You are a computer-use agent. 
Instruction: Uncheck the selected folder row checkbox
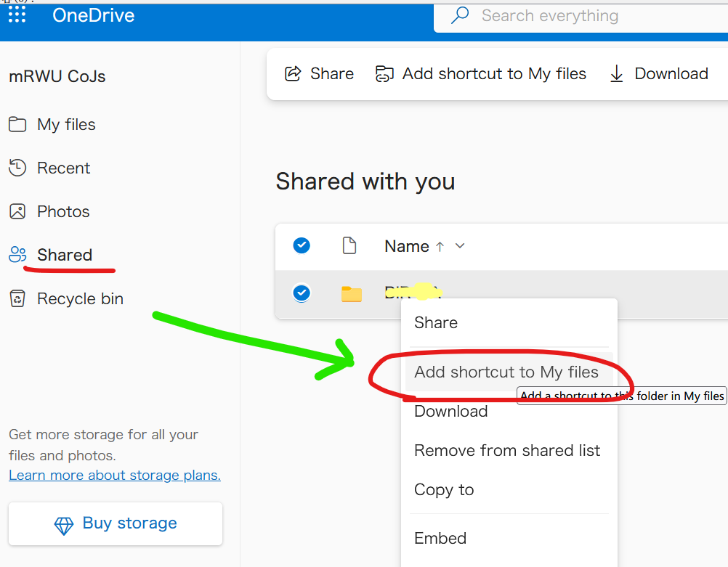coord(302,293)
